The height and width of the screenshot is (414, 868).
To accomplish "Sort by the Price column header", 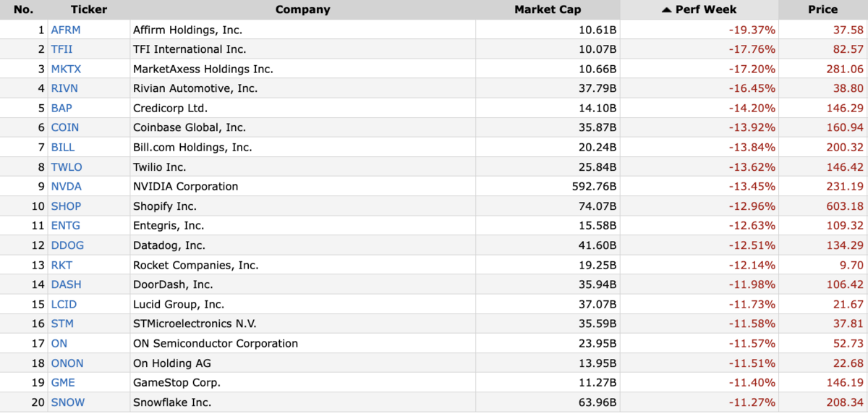I will coord(823,9).
